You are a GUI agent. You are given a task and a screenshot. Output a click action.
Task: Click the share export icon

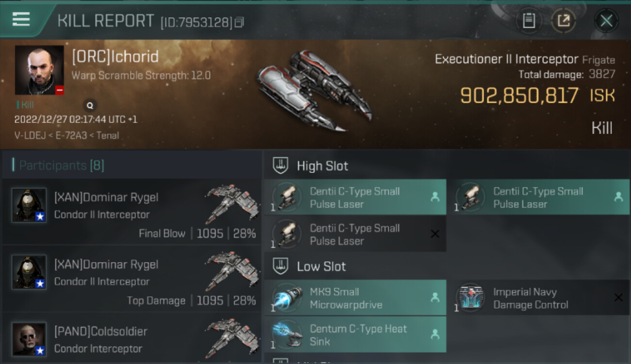pos(564,20)
